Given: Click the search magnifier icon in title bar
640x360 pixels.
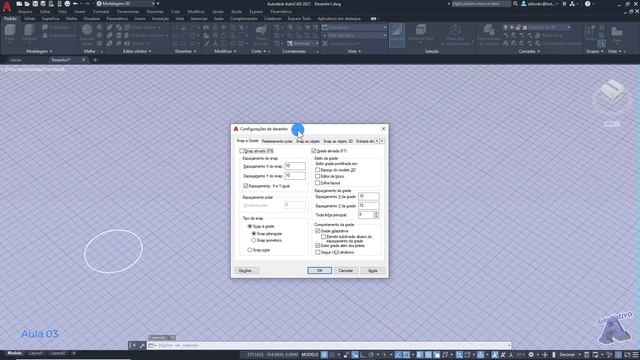Looking at the screenshot, I should pos(516,4).
